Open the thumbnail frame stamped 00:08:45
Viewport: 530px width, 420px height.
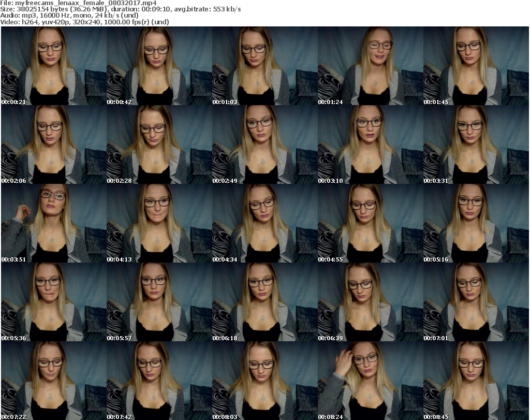point(476,381)
